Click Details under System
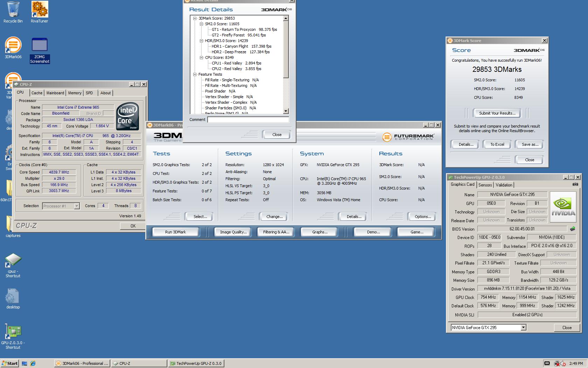This screenshot has height=368, width=588. 354,217
